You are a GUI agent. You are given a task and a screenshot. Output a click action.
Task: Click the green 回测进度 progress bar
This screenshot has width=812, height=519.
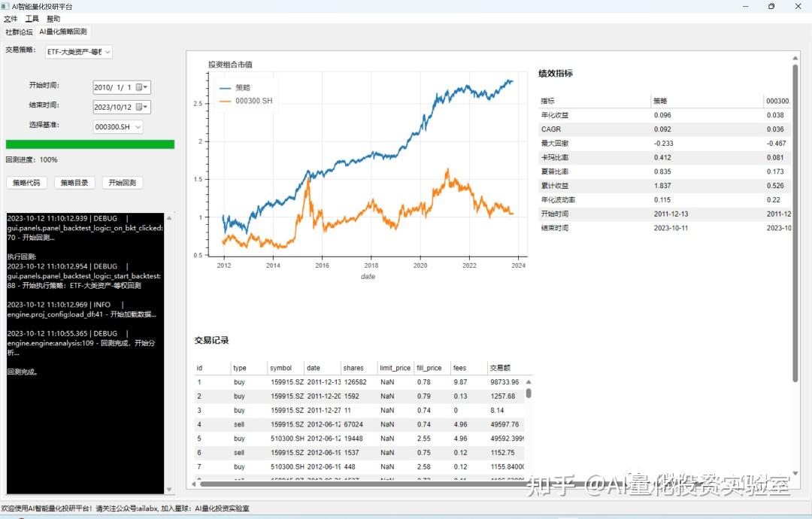pos(90,144)
